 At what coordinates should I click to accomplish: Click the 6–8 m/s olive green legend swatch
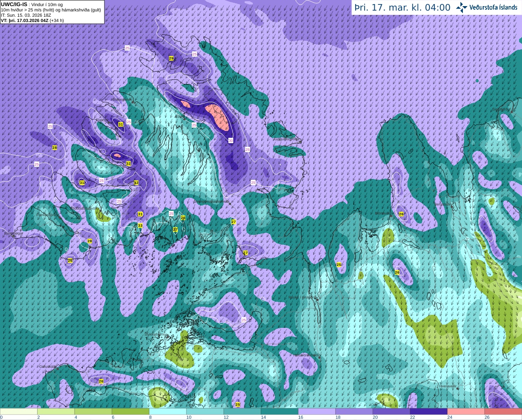point(130,411)
